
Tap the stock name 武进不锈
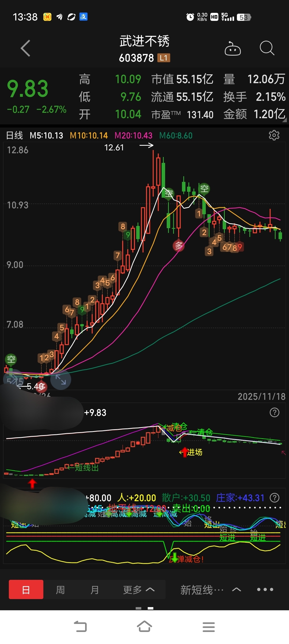(x=144, y=41)
